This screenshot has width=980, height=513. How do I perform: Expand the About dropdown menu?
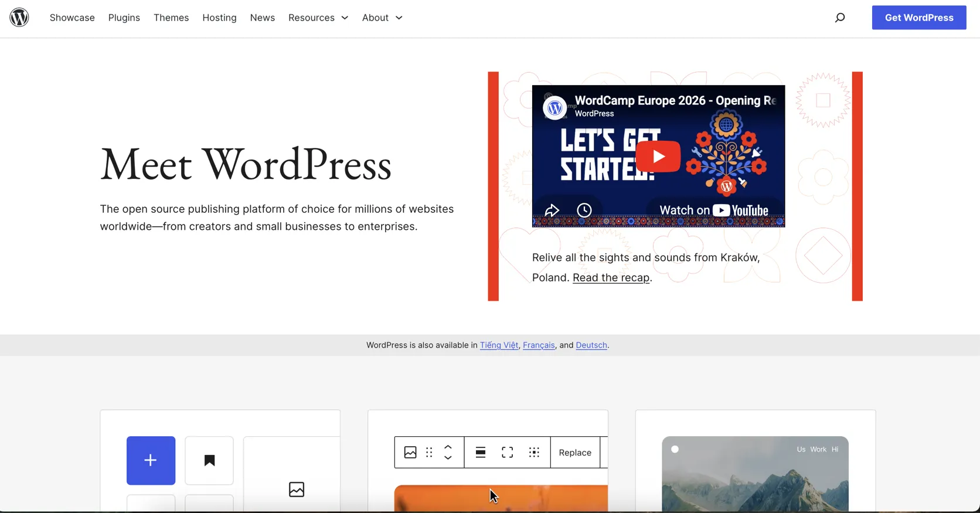click(382, 18)
